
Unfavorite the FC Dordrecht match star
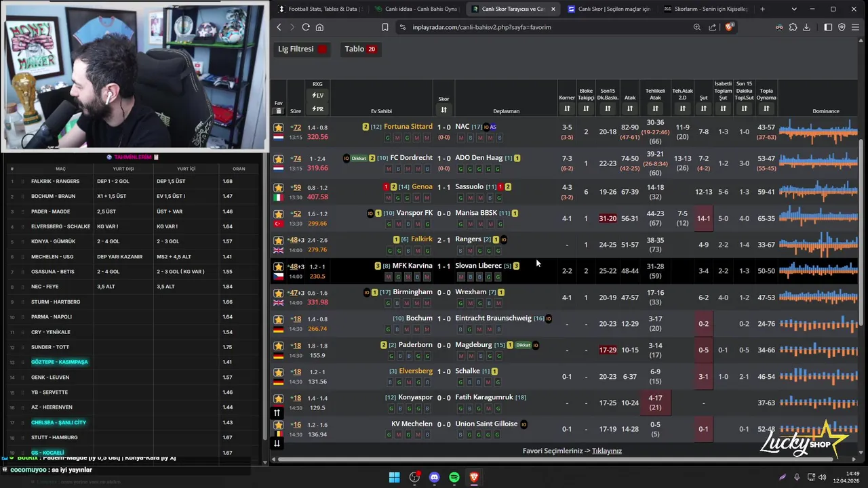pyautogui.click(x=278, y=159)
